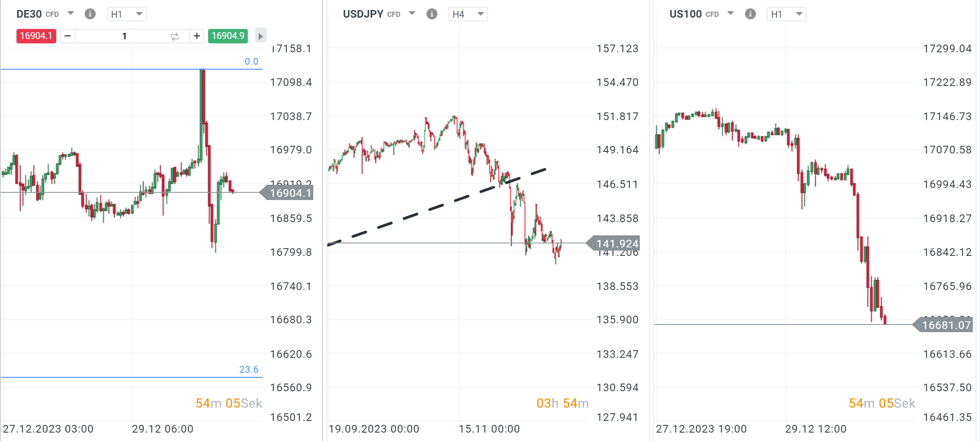This screenshot has width=980, height=441.
Task: Open the DE30 H1 timeframe dropdown
Action: [126, 14]
